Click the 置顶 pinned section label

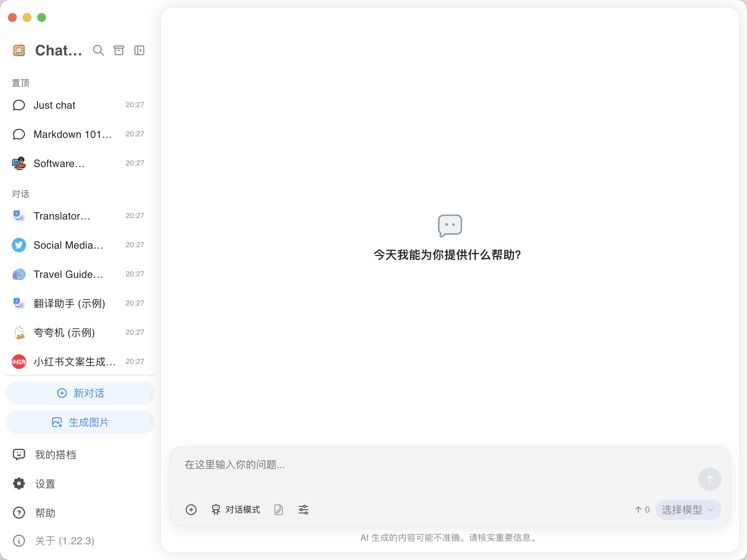[x=20, y=83]
